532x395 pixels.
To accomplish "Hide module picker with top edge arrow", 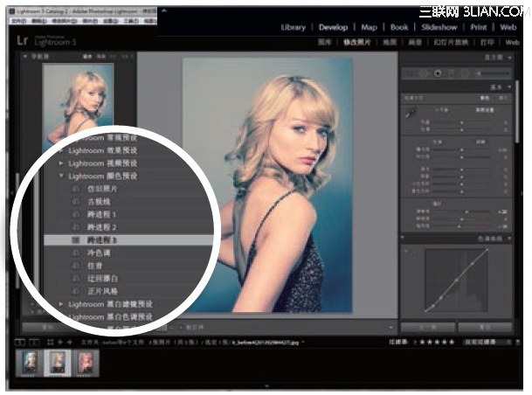I will (x=164, y=10).
